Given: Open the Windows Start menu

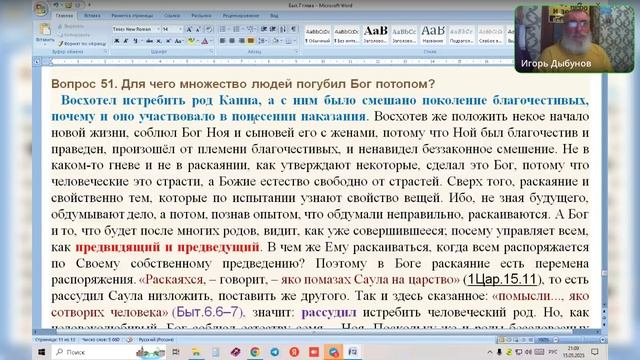Looking at the screenshot, I should pyautogui.click(x=42, y=352).
